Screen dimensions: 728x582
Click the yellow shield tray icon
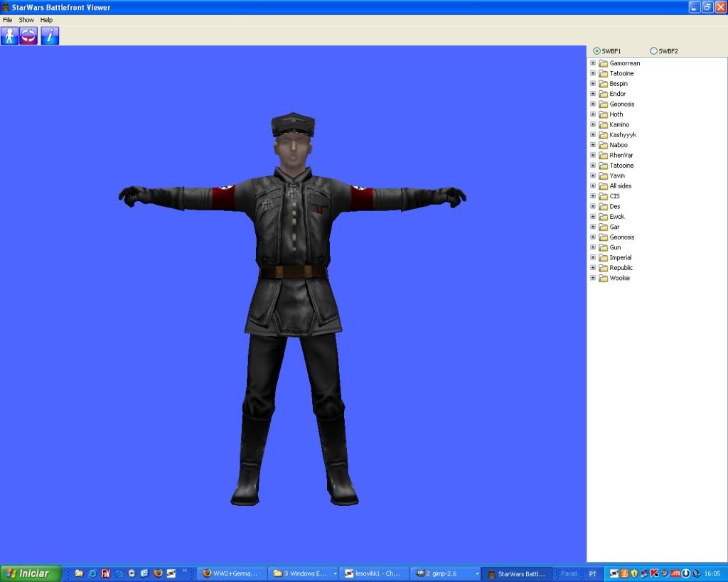[x=634, y=573]
